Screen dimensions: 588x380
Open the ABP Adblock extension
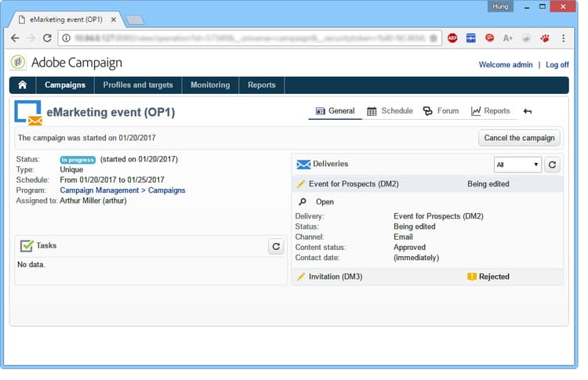point(452,38)
